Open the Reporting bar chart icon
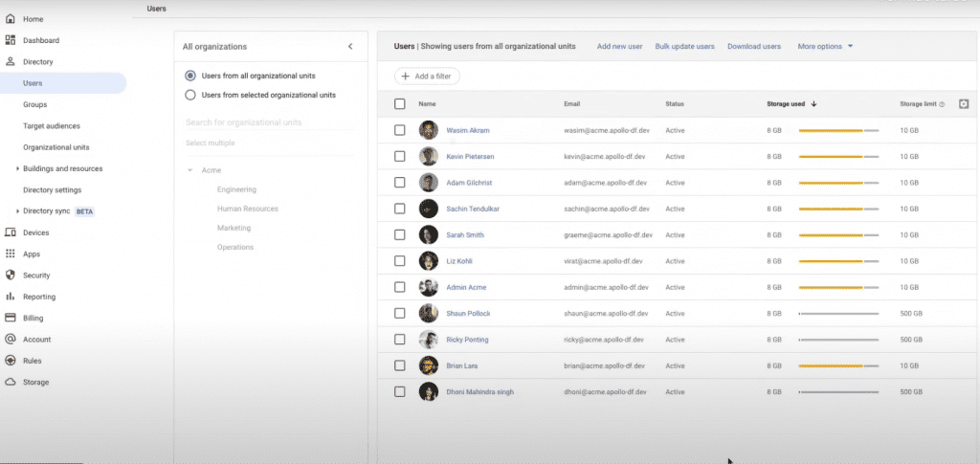The image size is (980, 464). tap(10, 297)
